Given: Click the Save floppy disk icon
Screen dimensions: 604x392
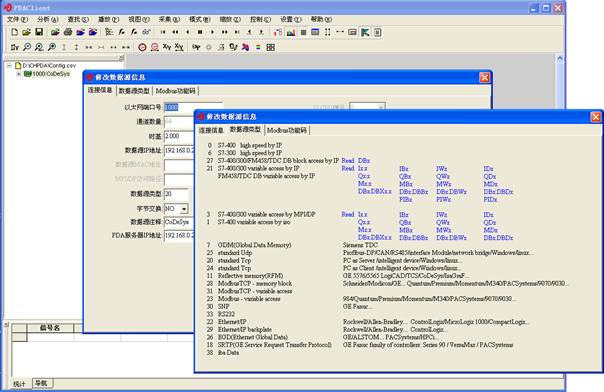Looking at the screenshot, I should [x=39, y=32].
